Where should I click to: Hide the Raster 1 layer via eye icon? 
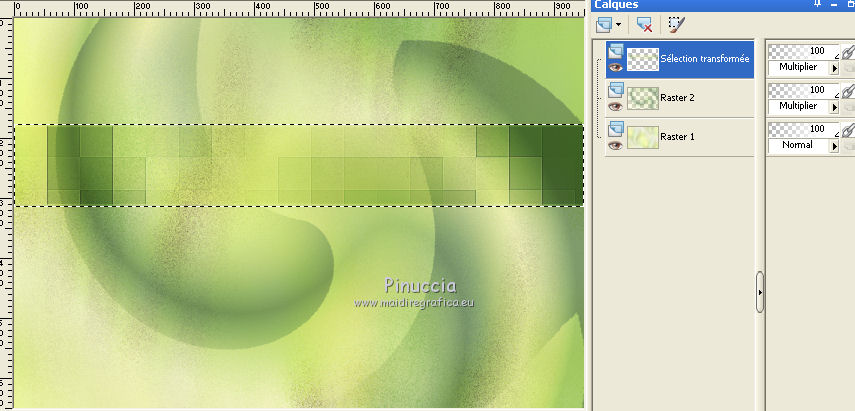pyautogui.click(x=616, y=145)
